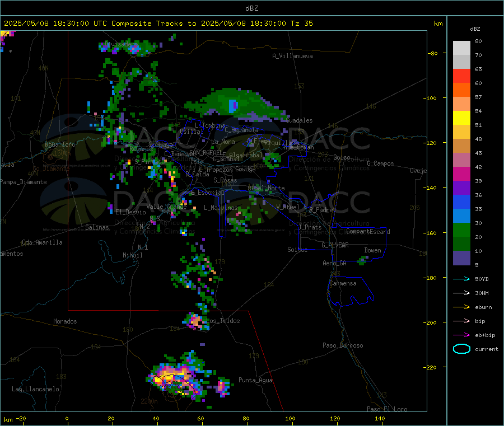504x426 pixels.
Task: Click the J_Prats location label
Action: click(x=310, y=227)
